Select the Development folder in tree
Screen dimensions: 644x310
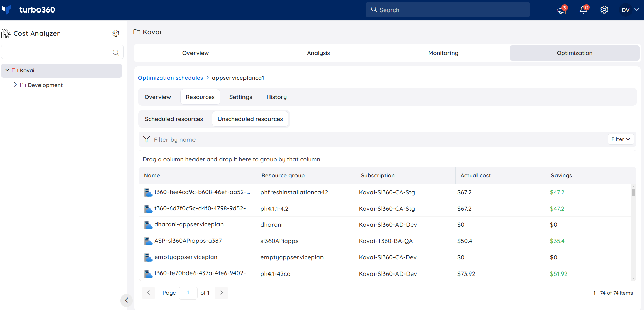[45, 85]
